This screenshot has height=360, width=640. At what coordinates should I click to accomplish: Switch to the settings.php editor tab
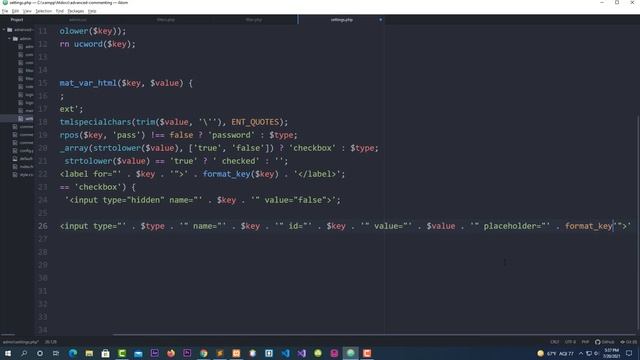(341, 20)
